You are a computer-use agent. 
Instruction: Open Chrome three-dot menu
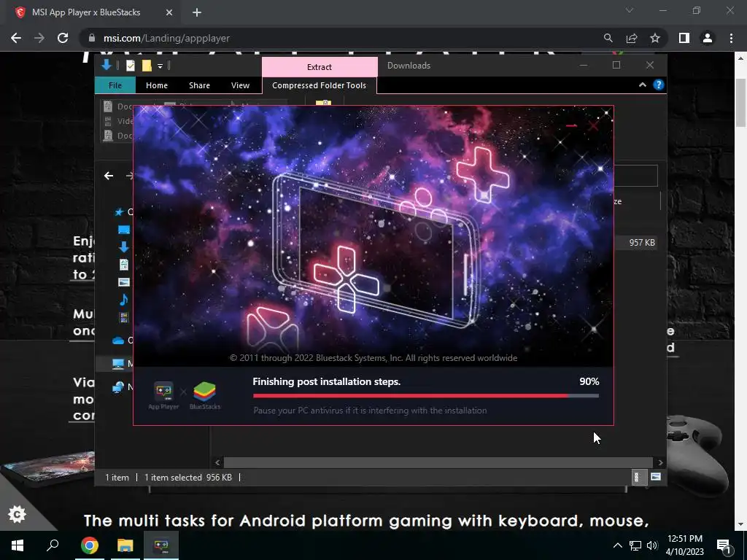click(731, 38)
